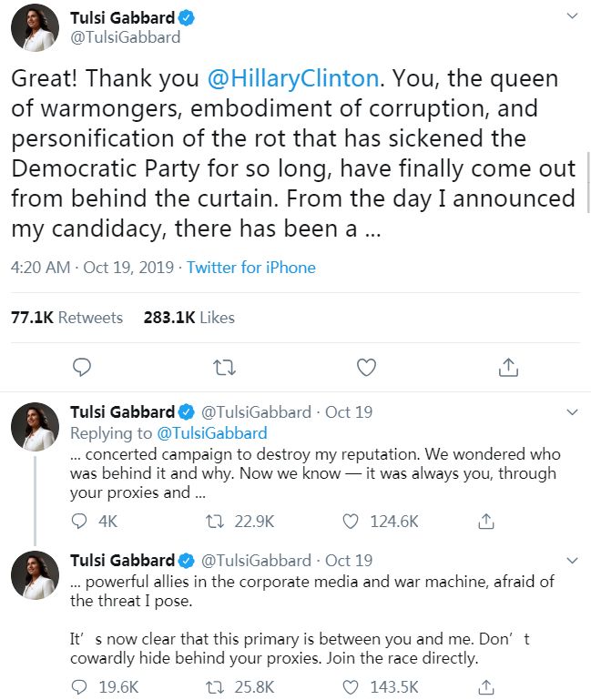The height and width of the screenshot is (700, 591).
Task: Like the main tweet with heart icon
Action: [366, 367]
